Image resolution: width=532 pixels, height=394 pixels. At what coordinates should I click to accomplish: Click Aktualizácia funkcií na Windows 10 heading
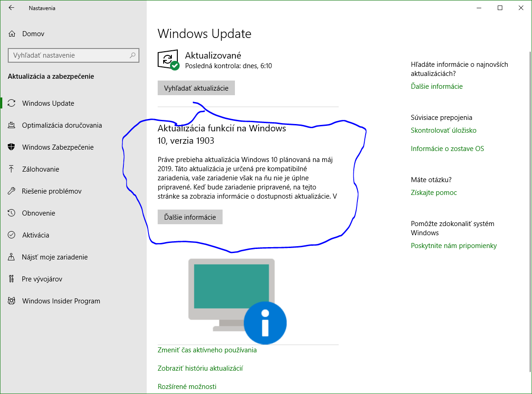tap(222, 134)
